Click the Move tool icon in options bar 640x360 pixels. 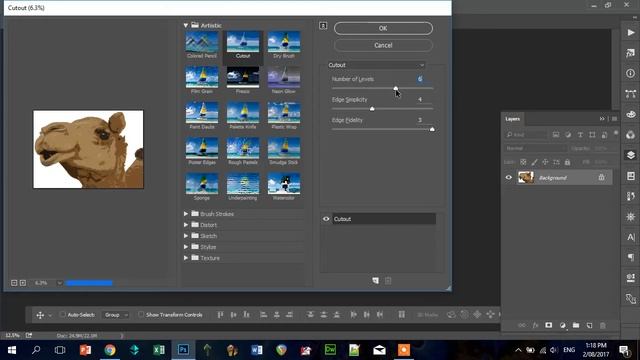point(40,315)
